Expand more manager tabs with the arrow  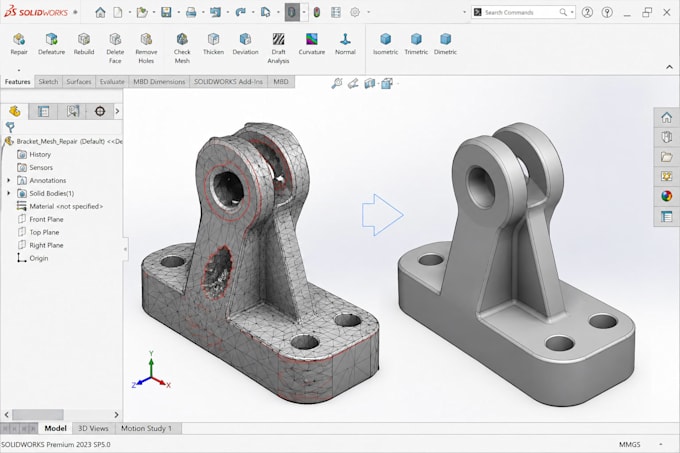pyautogui.click(x=117, y=111)
